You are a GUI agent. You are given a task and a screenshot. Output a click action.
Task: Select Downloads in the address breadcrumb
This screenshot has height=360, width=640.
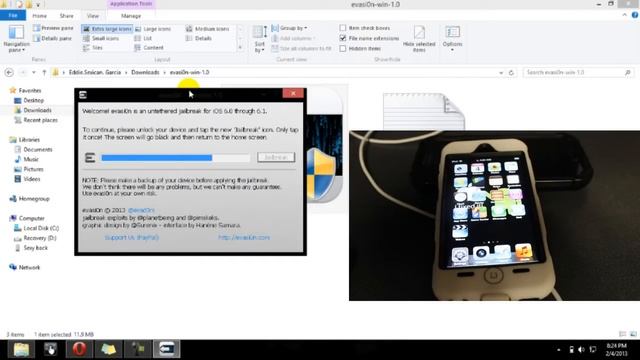[145, 72]
